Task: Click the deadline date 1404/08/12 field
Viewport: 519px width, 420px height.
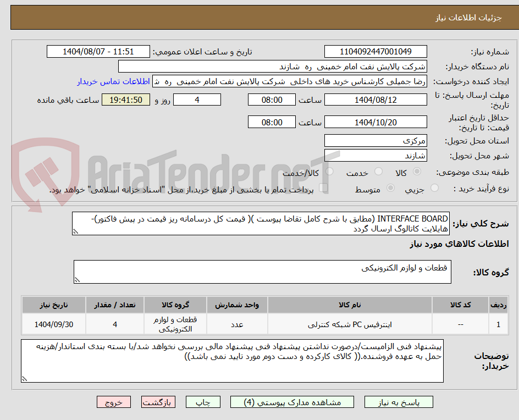Action: click(376, 100)
